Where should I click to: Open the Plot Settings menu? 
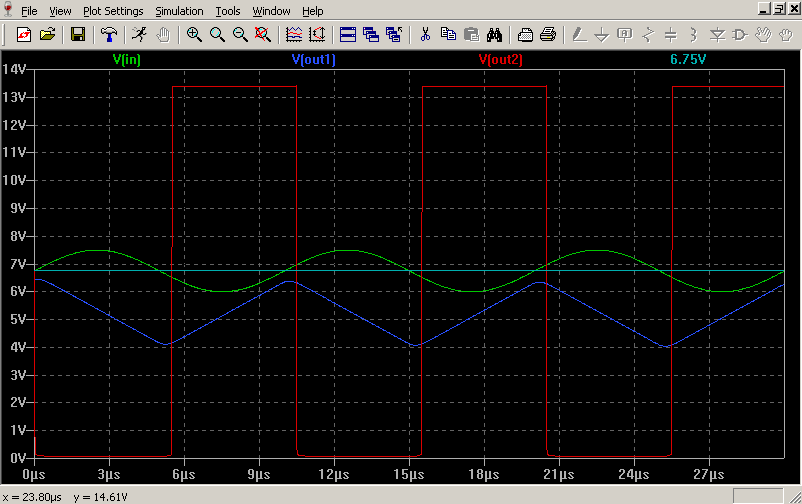(113, 11)
